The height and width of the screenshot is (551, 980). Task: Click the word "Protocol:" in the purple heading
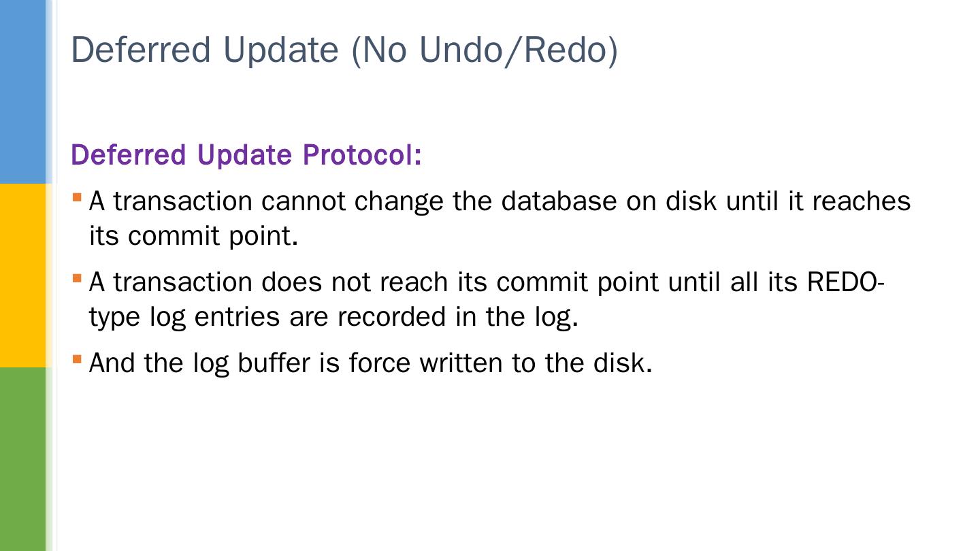tap(362, 155)
